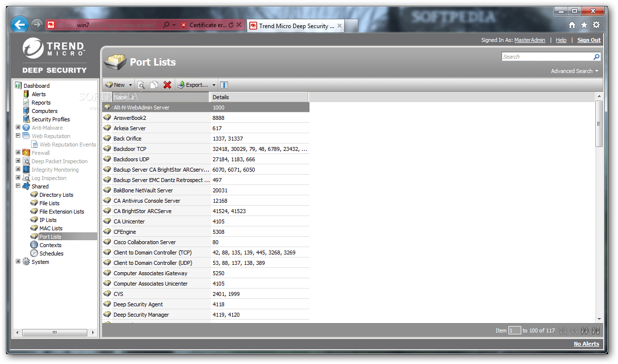Open the browser Home icon
Screen dimensions: 618x364
pos(572,25)
